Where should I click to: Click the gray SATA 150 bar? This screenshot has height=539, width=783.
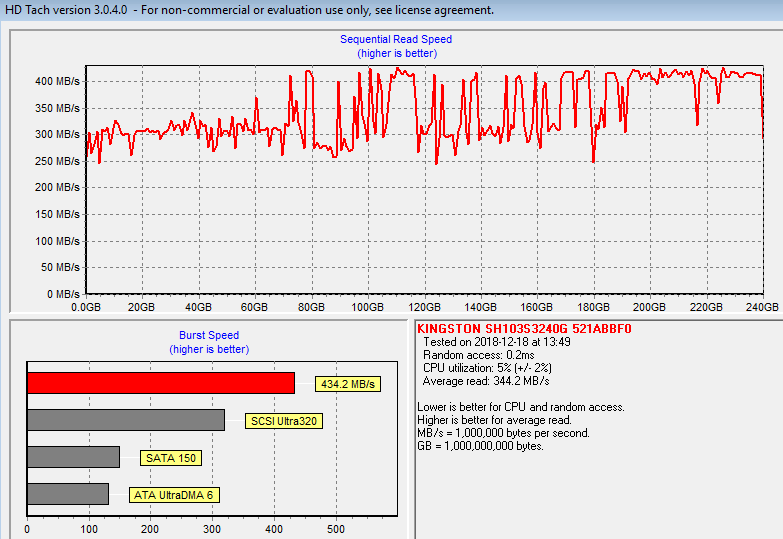[x=73, y=457]
